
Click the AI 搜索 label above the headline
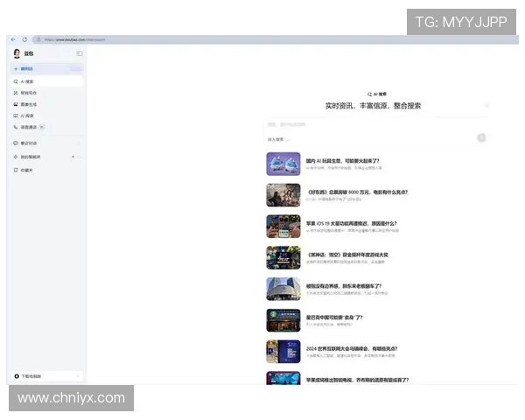pos(377,94)
